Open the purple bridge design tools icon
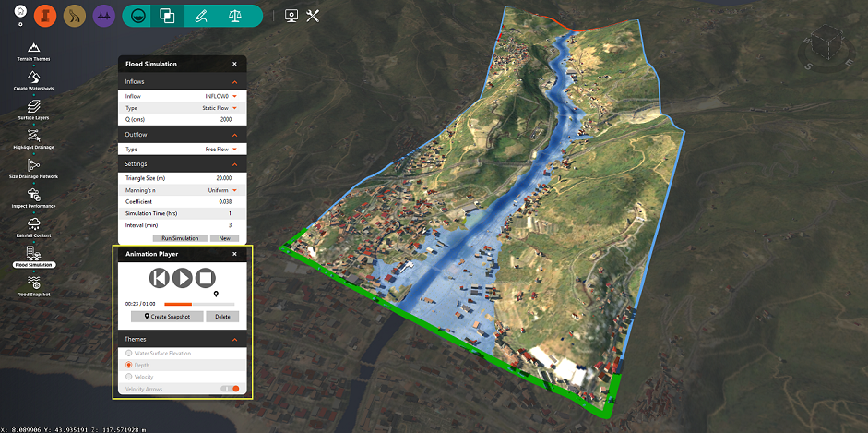868x433 pixels. (x=103, y=17)
